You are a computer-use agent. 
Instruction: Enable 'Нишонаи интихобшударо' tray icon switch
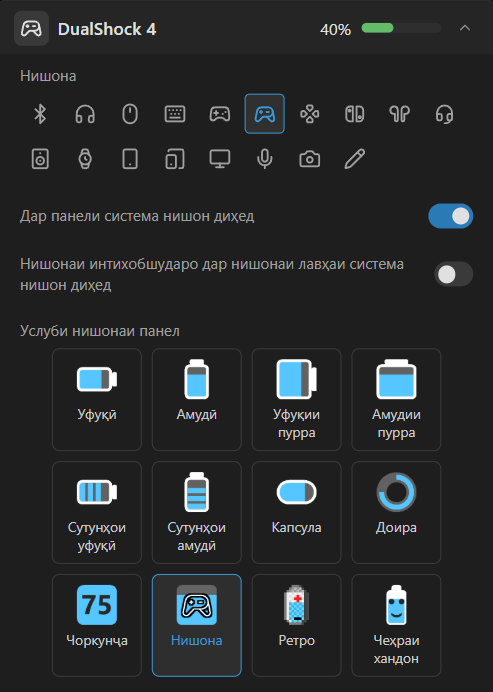[454, 274]
